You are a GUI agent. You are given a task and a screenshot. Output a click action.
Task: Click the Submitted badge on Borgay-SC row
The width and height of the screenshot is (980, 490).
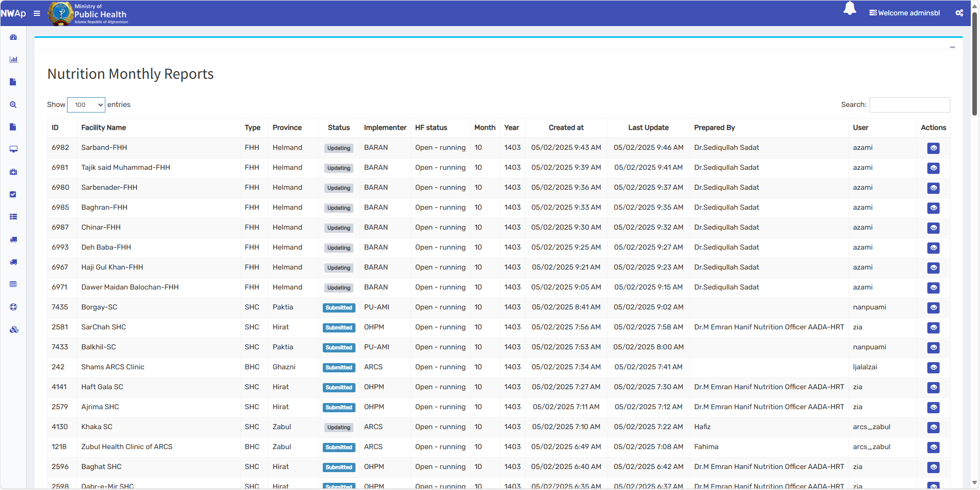[x=338, y=307]
